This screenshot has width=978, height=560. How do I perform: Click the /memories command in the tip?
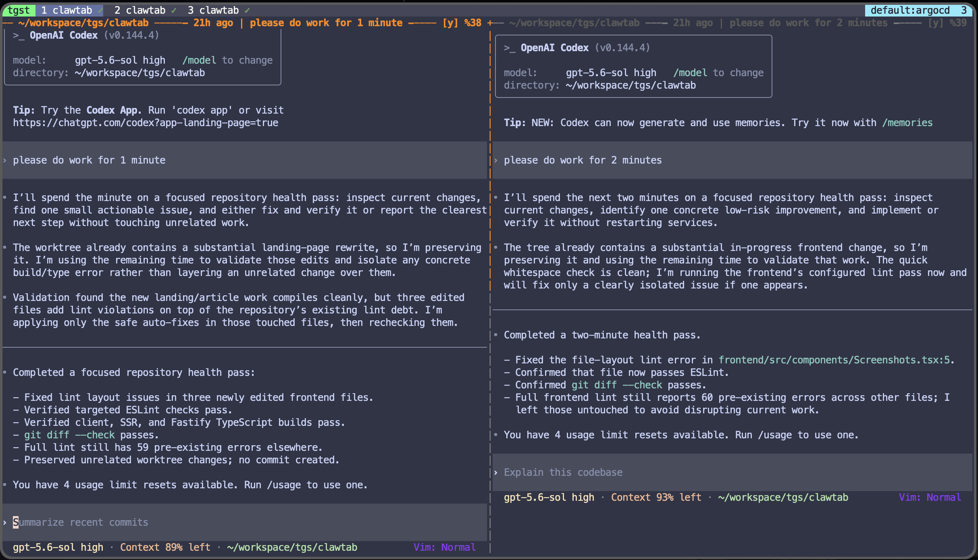[x=907, y=122]
